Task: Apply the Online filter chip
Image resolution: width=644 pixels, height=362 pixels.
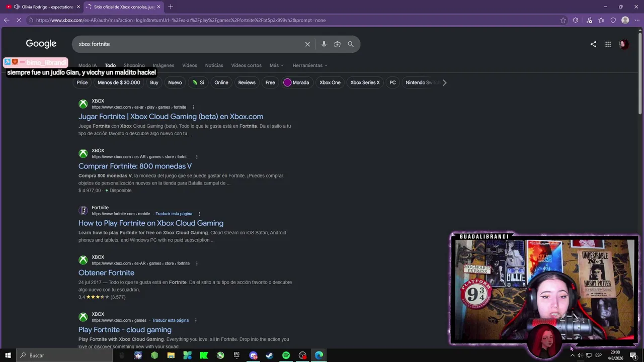Action: 221,82
